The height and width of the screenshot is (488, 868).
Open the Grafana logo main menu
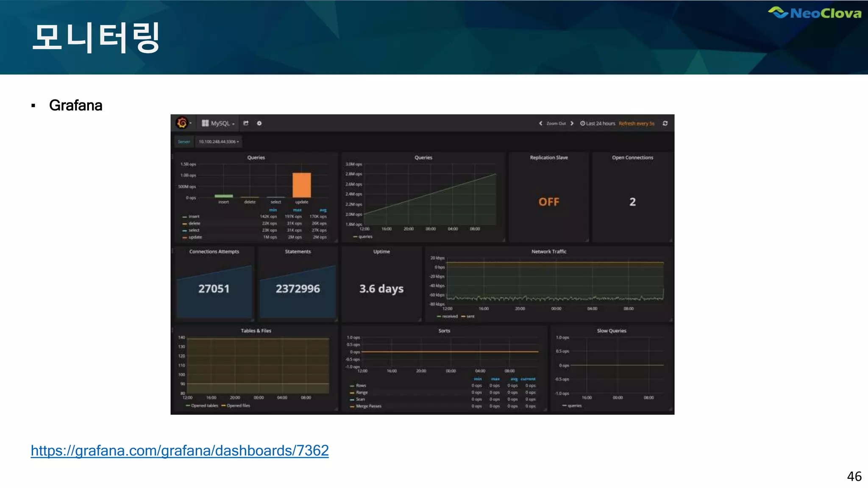coord(182,123)
